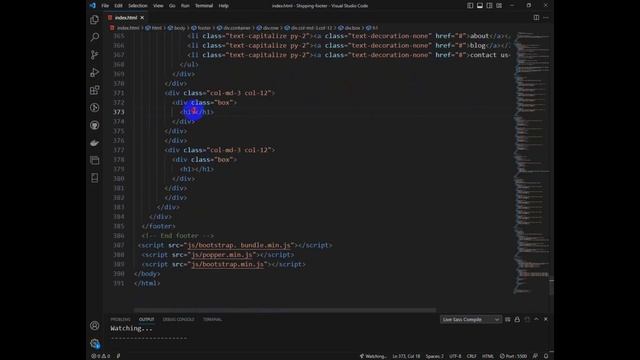
Task: Open the Manage gear icon
Action: tap(95, 344)
